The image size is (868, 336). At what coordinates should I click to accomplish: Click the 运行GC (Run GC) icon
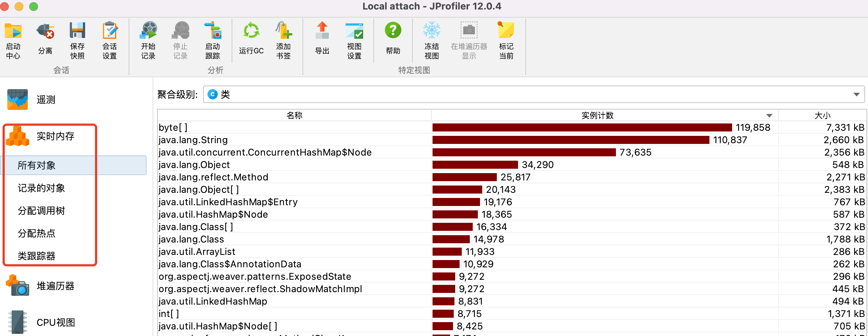pyautogui.click(x=251, y=30)
